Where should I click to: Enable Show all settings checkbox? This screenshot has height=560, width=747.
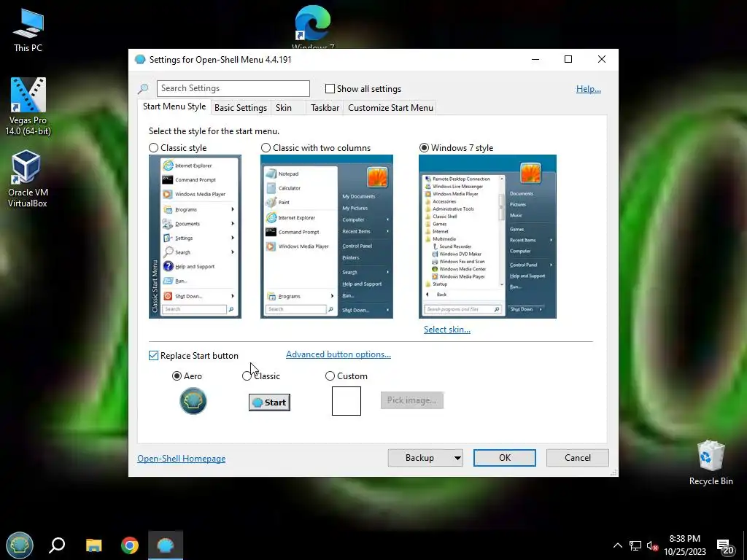pos(330,88)
